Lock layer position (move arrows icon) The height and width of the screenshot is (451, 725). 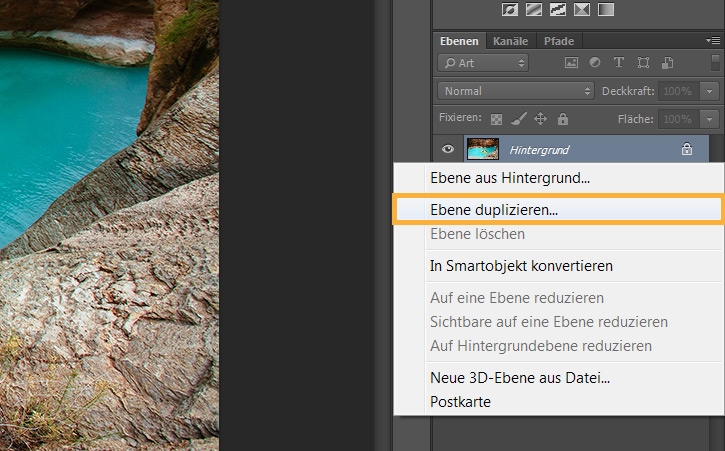pos(540,119)
